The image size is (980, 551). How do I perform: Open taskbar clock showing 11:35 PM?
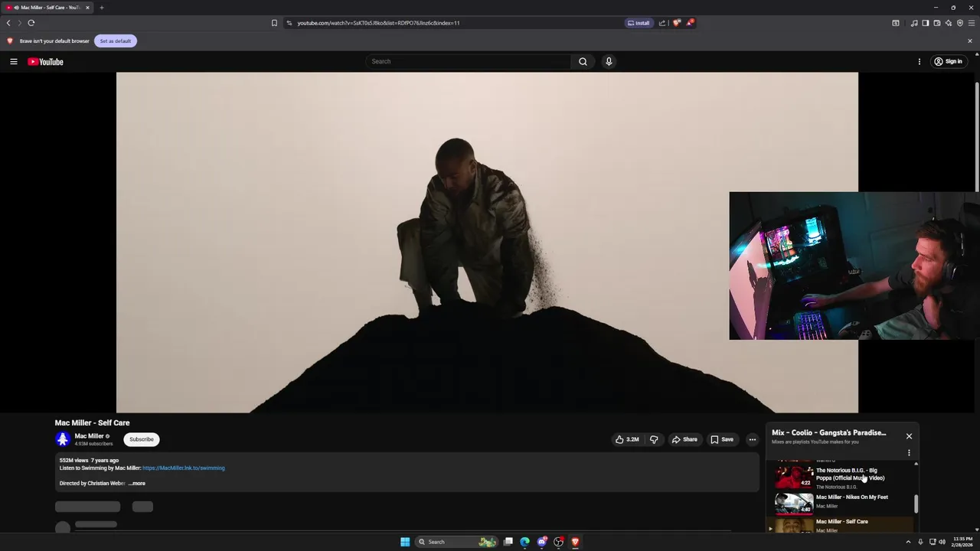[x=963, y=542]
